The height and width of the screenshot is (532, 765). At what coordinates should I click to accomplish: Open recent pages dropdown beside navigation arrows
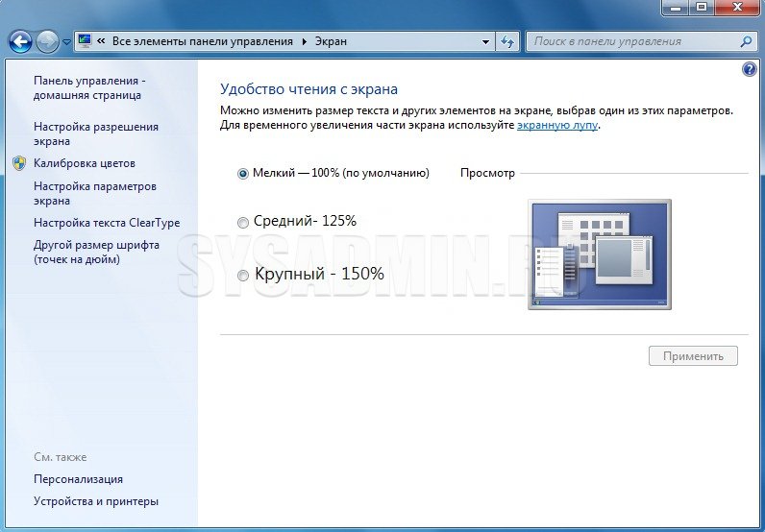coord(67,42)
